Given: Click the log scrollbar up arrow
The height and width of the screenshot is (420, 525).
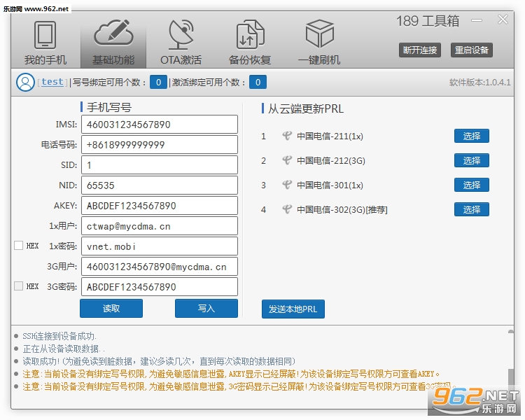Looking at the screenshot, I should [510, 332].
